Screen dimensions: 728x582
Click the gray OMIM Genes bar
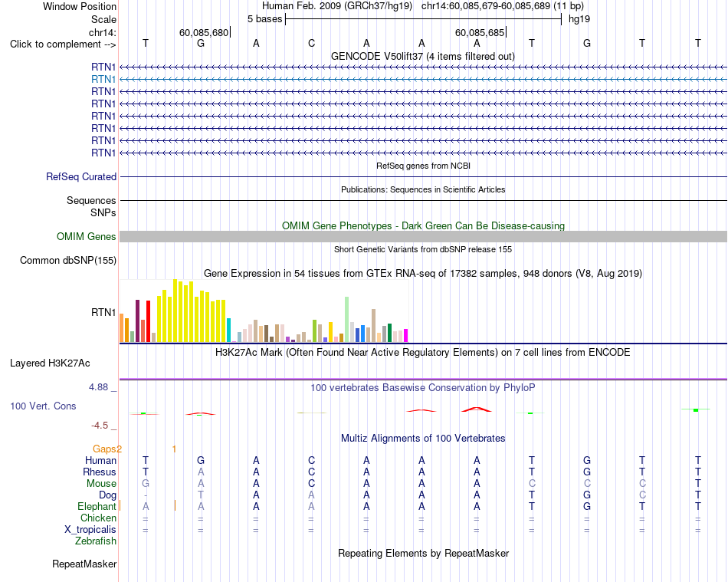[423, 236]
